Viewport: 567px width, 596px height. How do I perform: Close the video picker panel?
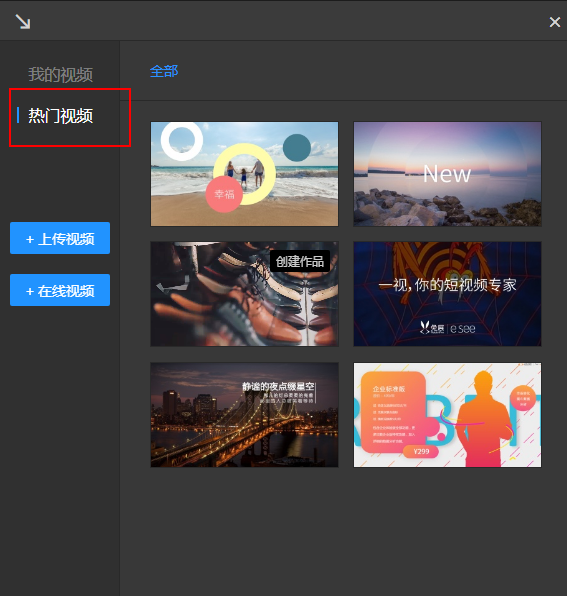tap(554, 22)
